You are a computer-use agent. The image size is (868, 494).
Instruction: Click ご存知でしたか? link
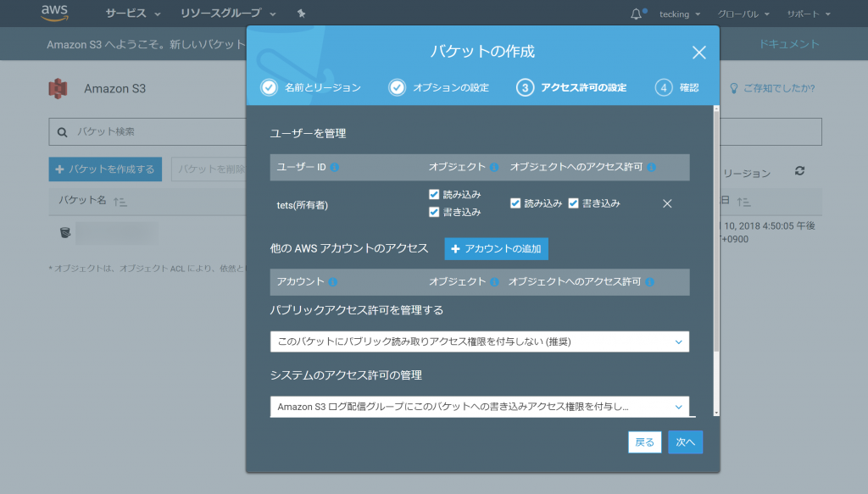coord(779,88)
